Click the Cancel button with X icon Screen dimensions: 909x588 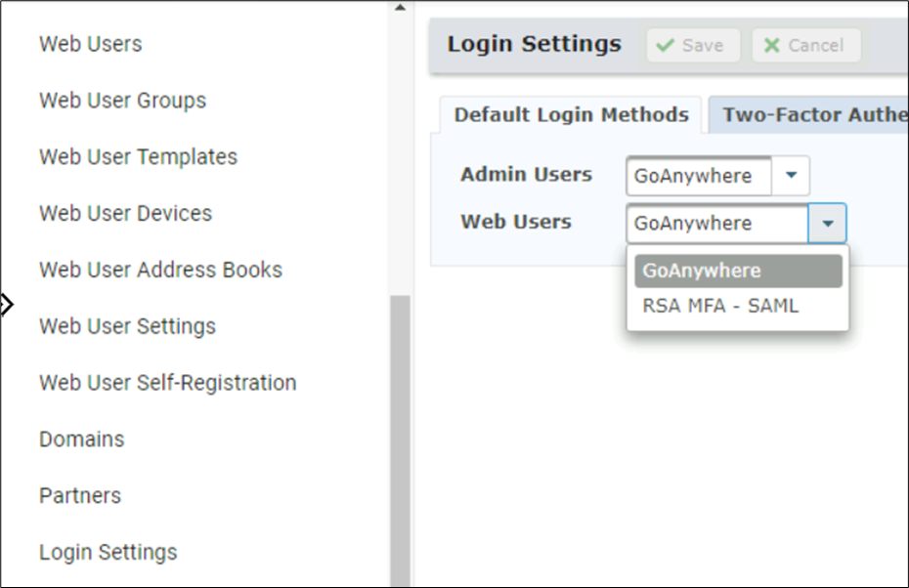[805, 46]
